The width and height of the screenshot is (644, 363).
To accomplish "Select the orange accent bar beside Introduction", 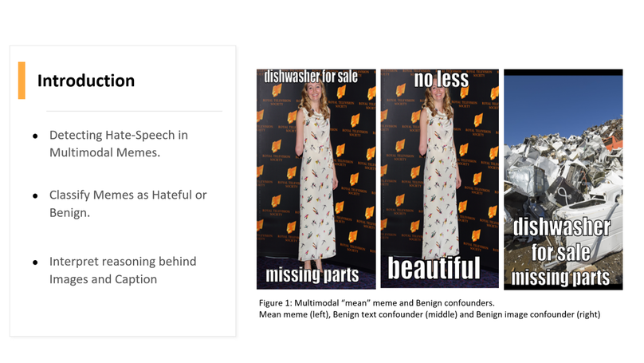I will 22,81.
